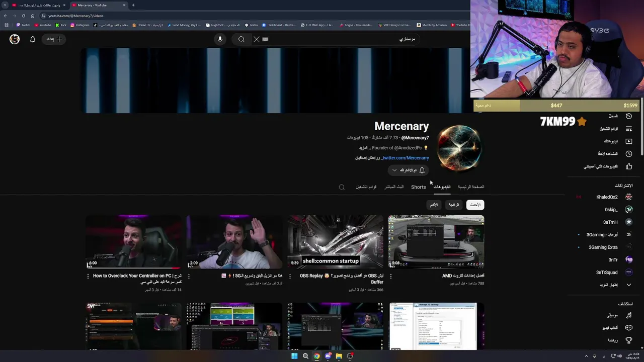Open the AMD settings video thumbnail

click(436, 242)
